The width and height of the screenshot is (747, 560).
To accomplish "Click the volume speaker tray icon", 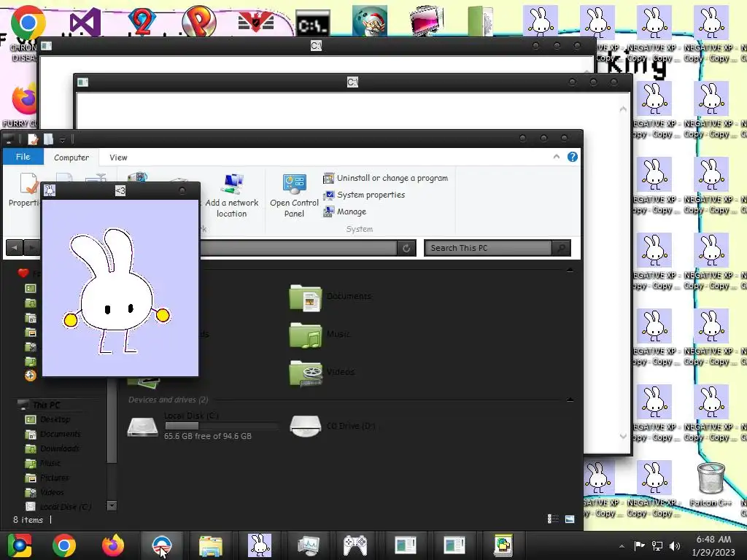I will (675, 546).
